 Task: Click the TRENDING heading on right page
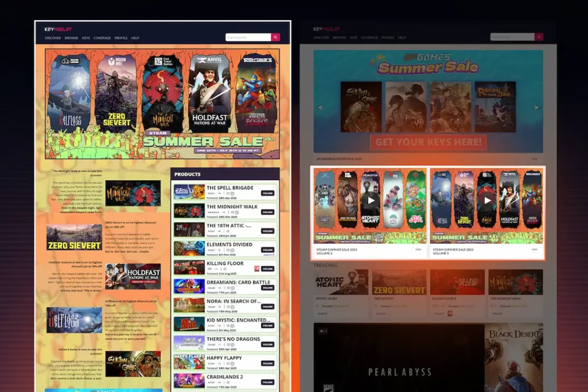coord(326,265)
